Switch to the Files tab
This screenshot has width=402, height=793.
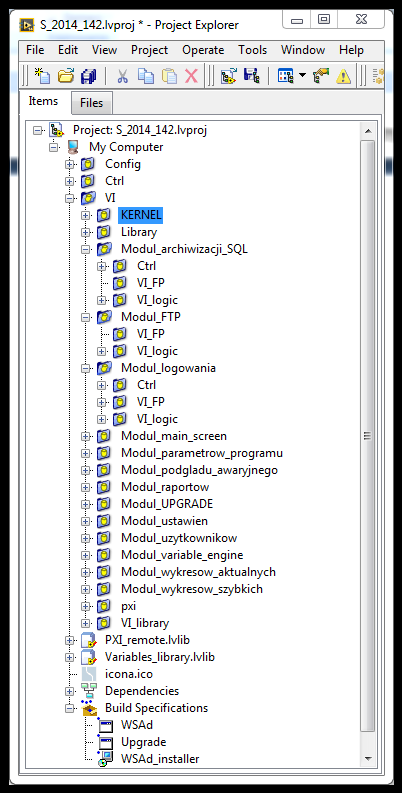pos(92,103)
